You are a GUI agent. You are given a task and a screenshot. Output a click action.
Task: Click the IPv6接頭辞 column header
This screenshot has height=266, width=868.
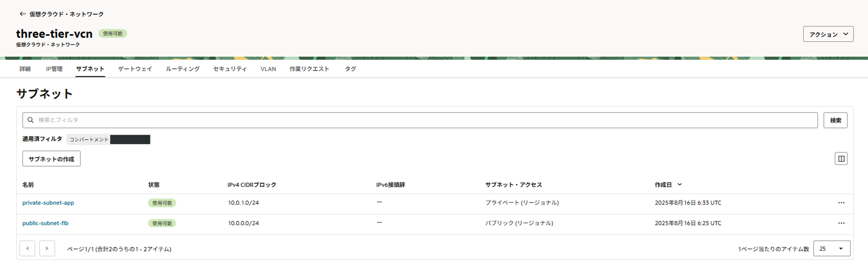click(x=391, y=185)
